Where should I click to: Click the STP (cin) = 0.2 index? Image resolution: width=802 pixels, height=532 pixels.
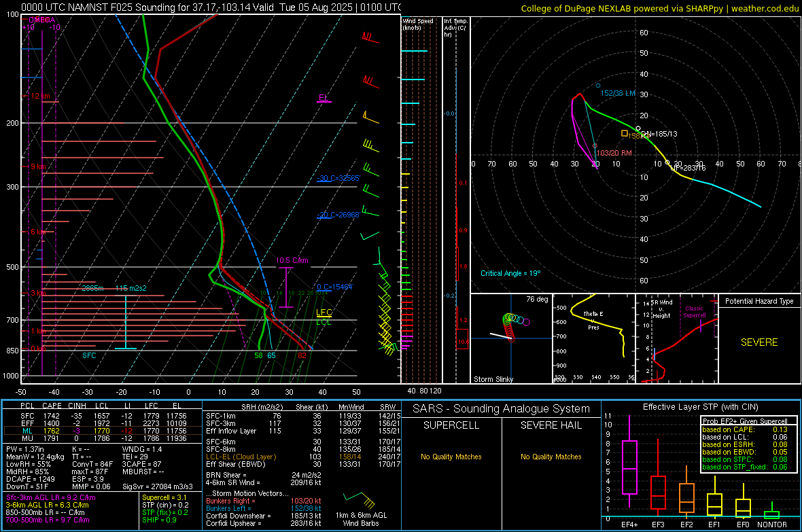click(x=165, y=505)
